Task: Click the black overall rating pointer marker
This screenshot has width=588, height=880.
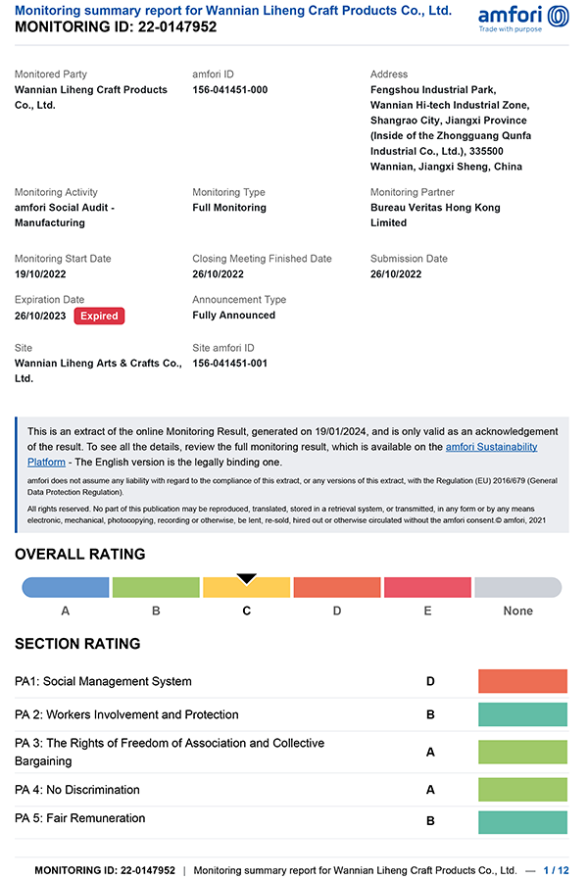Action: [x=246, y=578]
